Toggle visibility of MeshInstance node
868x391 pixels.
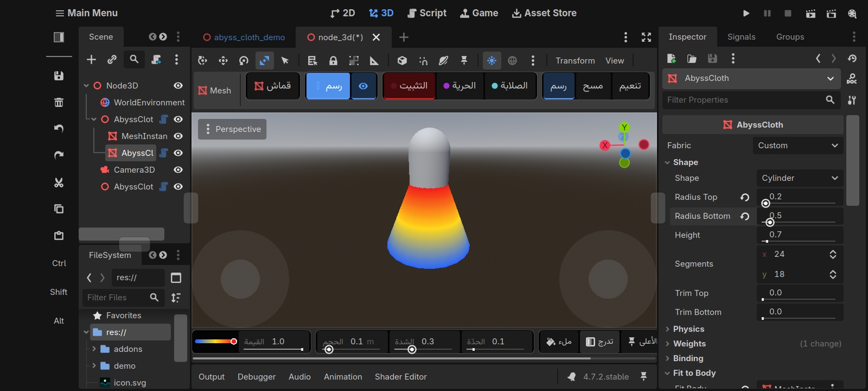[178, 136]
